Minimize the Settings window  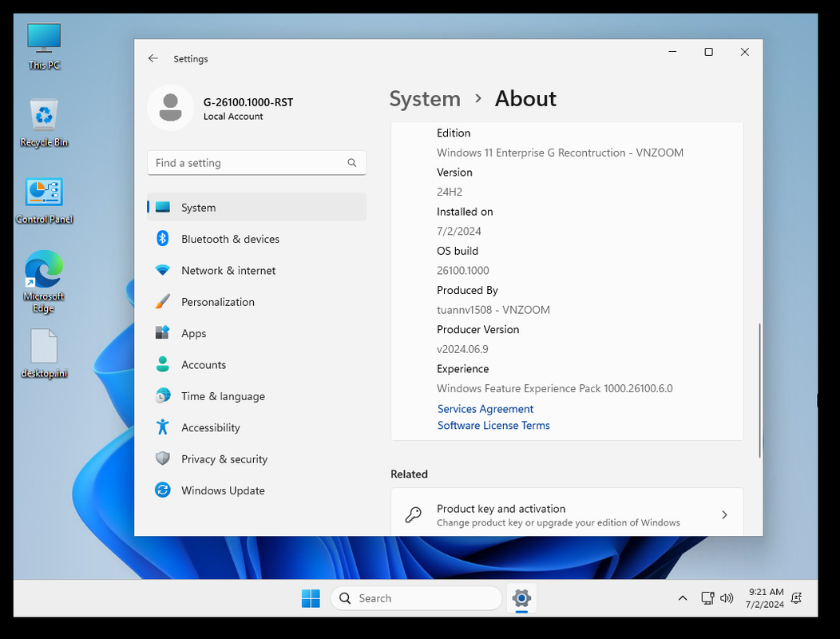[x=672, y=52]
